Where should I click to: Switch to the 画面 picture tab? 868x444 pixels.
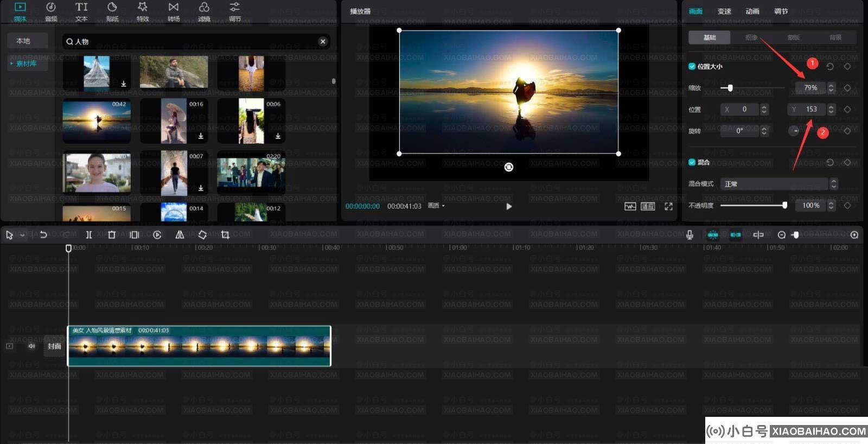pyautogui.click(x=695, y=11)
